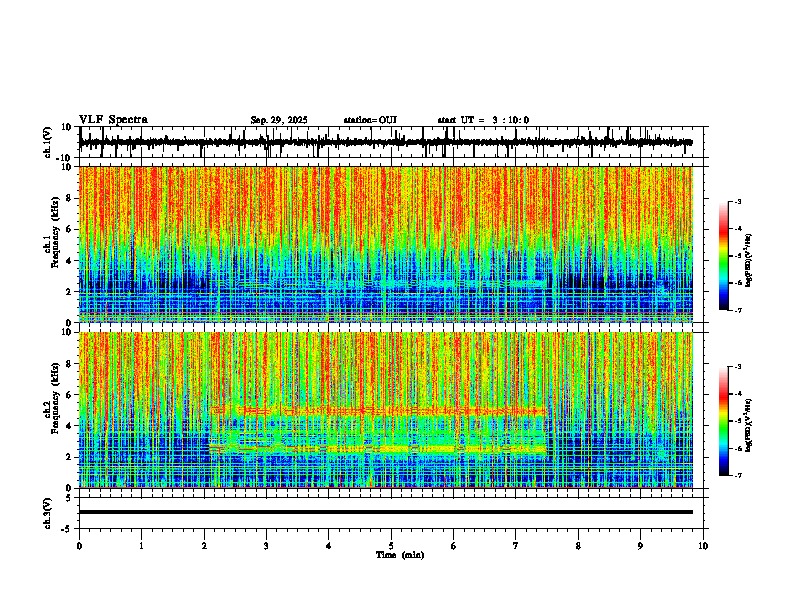Screen dimensions: 792x612
Task: Click time axis tick label "0"
Action: pyautogui.click(x=79, y=546)
